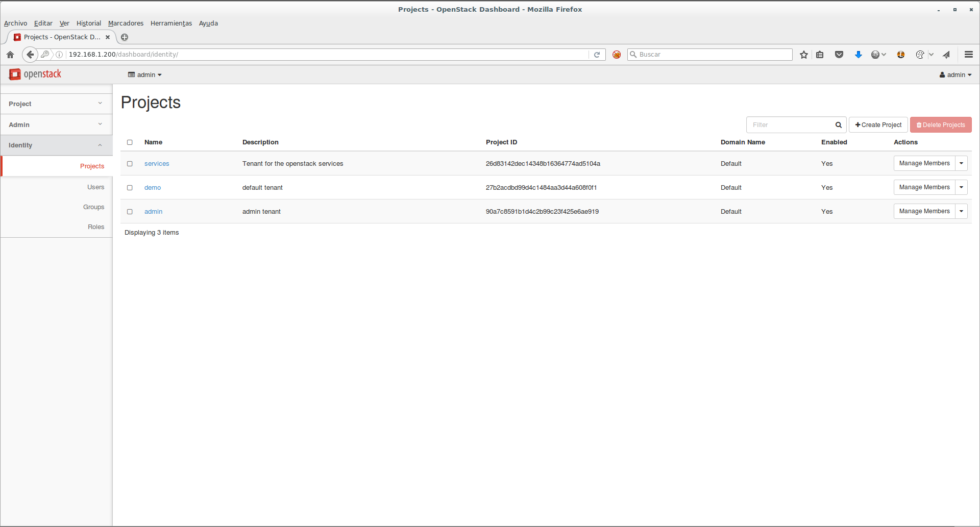Tick the services project checkbox
980x527 pixels.
click(130, 164)
